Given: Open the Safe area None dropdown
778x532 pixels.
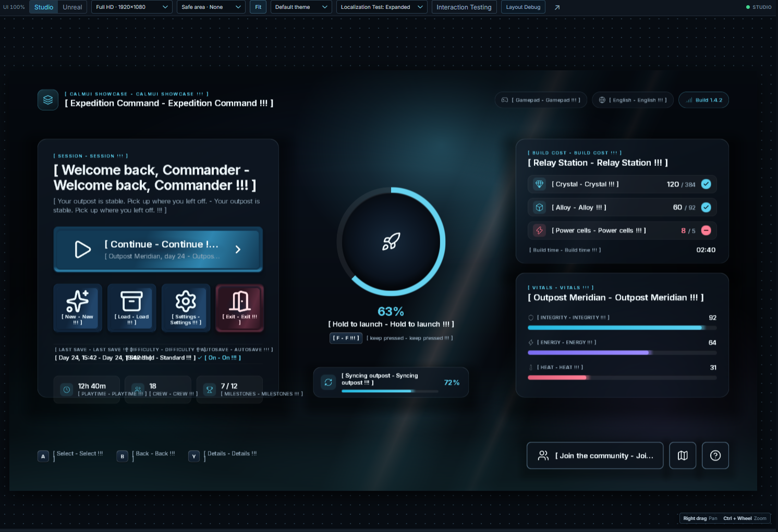Looking at the screenshot, I should click(211, 7).
